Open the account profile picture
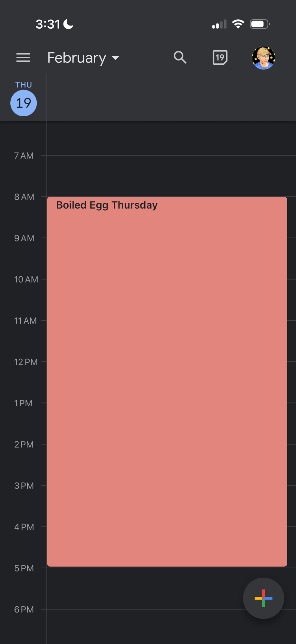The image size is (296, 644). 263,58
